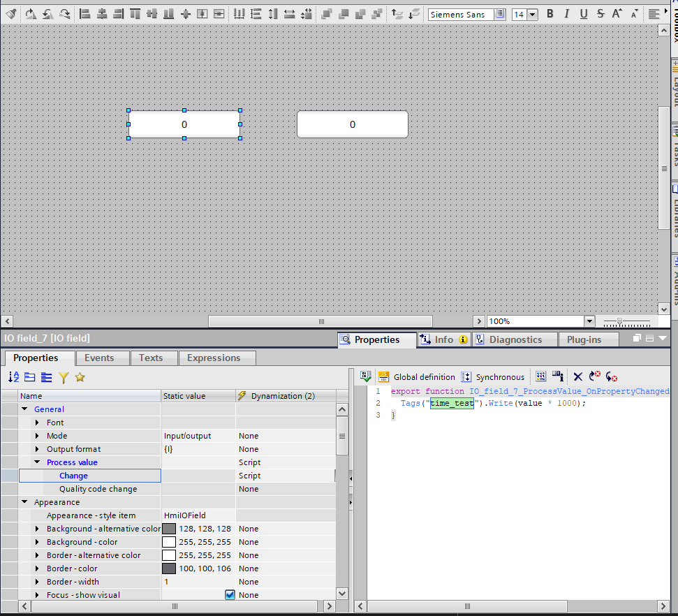
Task: Open the Diagnostics tab
Action: pos(515,339)
